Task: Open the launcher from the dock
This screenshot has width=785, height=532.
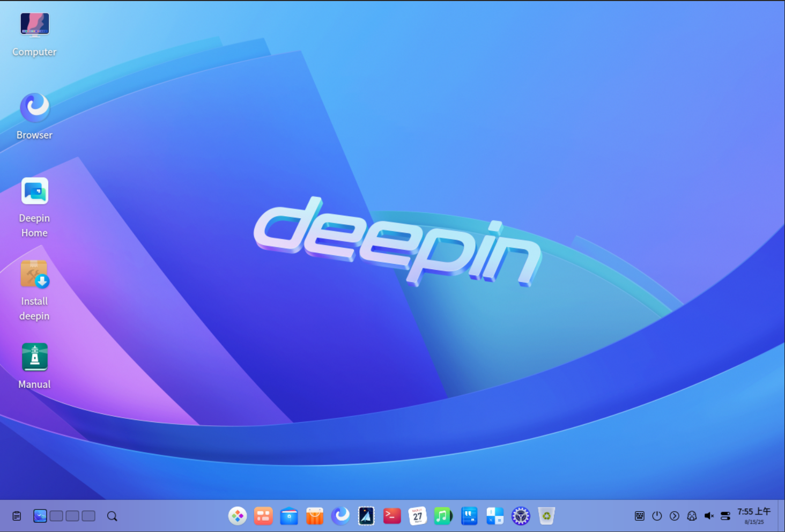Action: click(x=237, y=516)
